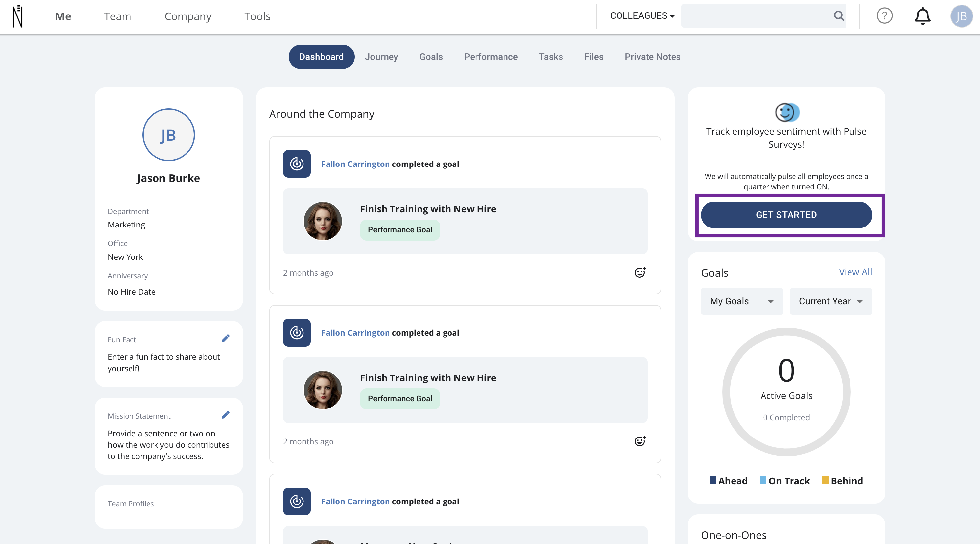Viewport: 980px width, 544px height.
Task: Add a reaction to the second goal post
Action: (640, 441)
